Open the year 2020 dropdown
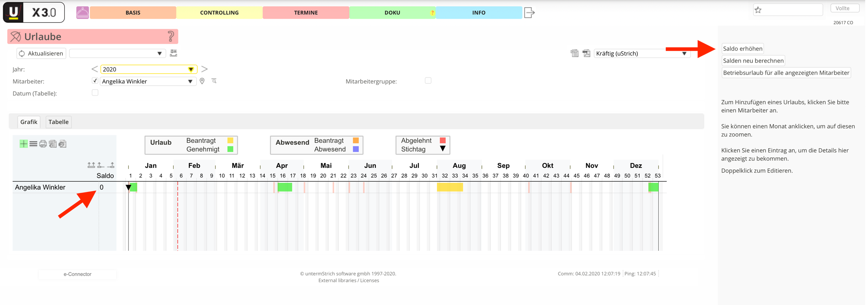Viewport: 868px width, 305px height. (x=191, y=69)
